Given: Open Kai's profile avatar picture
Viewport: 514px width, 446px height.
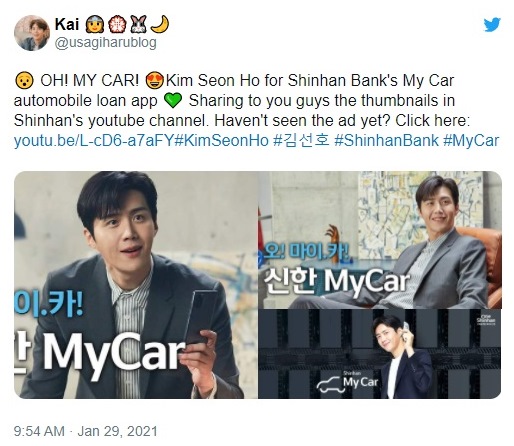Looking at the screenshot, I should coord(32,33).
